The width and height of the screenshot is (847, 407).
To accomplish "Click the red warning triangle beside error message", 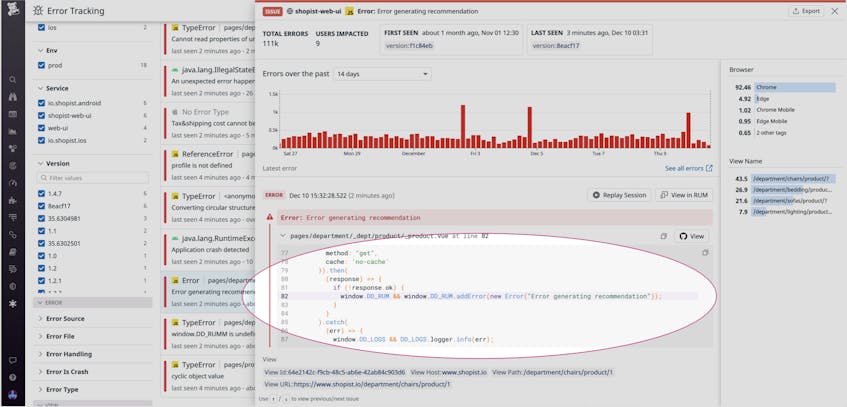I will click(270, 216).
